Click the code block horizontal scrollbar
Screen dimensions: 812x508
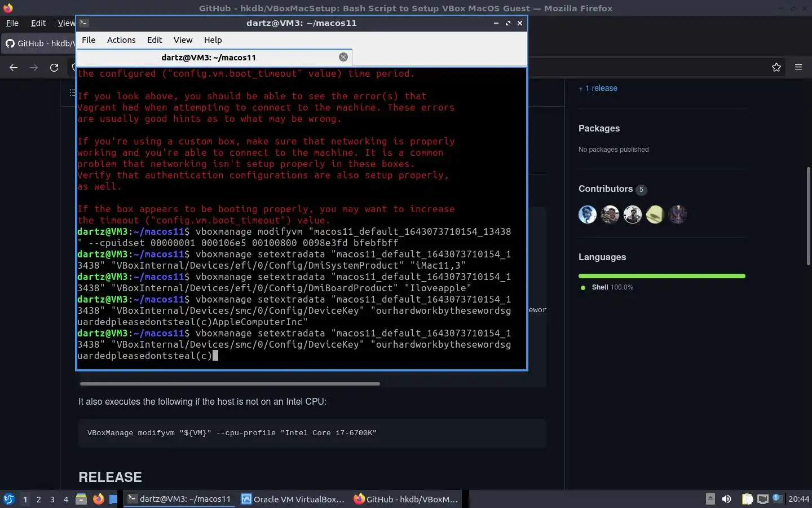click(230, 384)
